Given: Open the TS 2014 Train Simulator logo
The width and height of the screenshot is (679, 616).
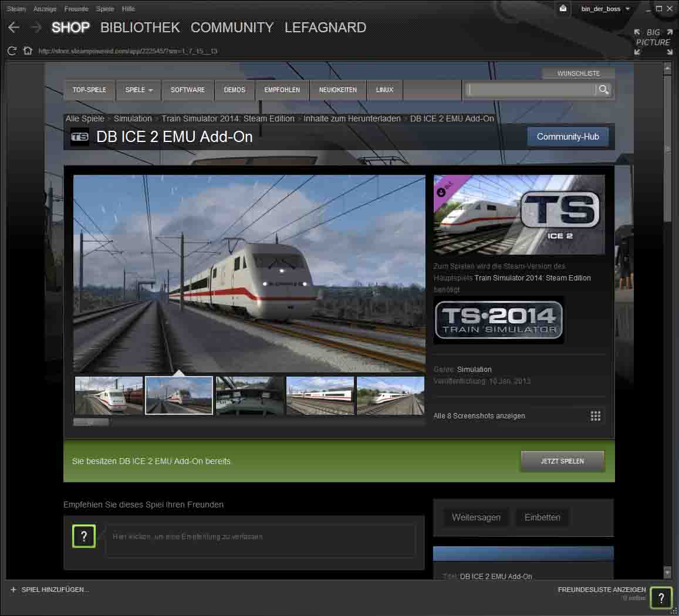Looking at the screenshot, I should (x=498, y=320).
